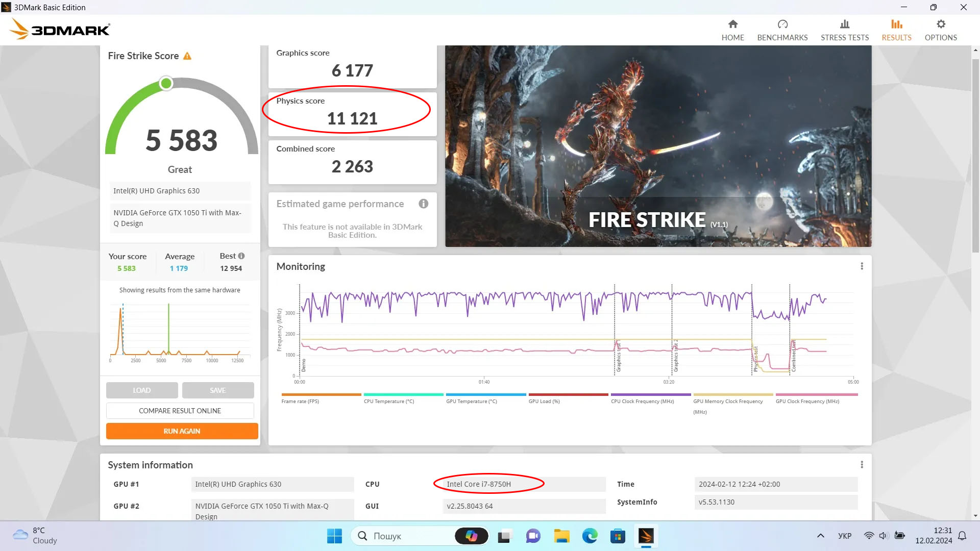
Task: Click the Time value 2024-02-12 12:24
Action: (776, 484)
